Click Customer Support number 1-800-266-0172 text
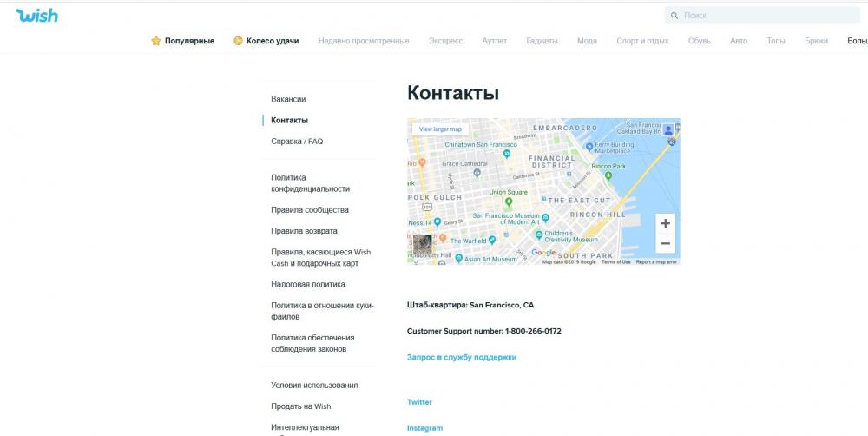Image resolution: width=868 pixels, height=436 pixels. coord(483,331)
